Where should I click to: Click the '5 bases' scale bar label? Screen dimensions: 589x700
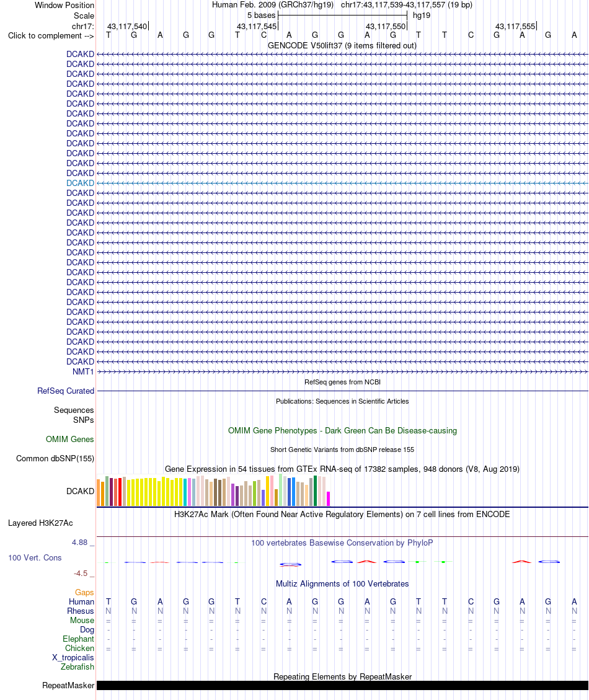pos(261,15)
